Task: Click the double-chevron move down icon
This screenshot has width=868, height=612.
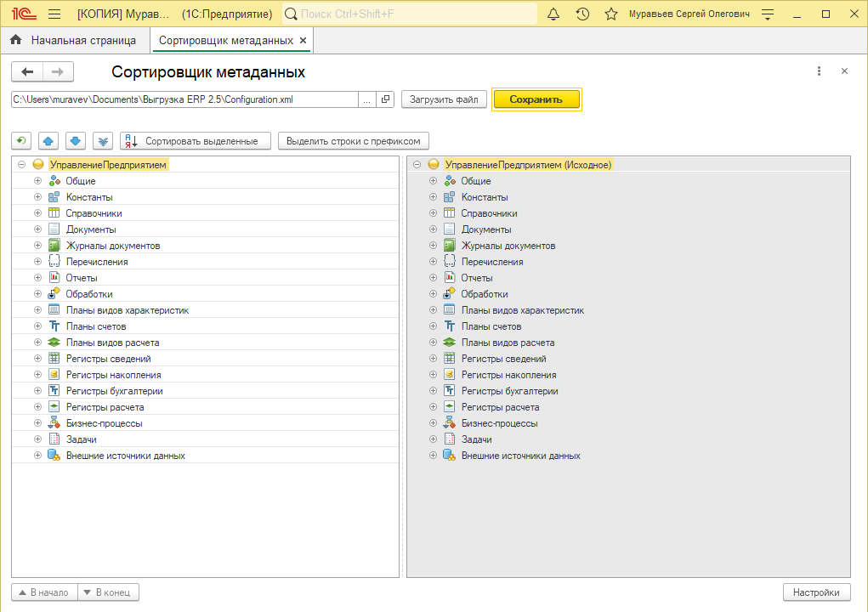Action: (x=103, y=140)
